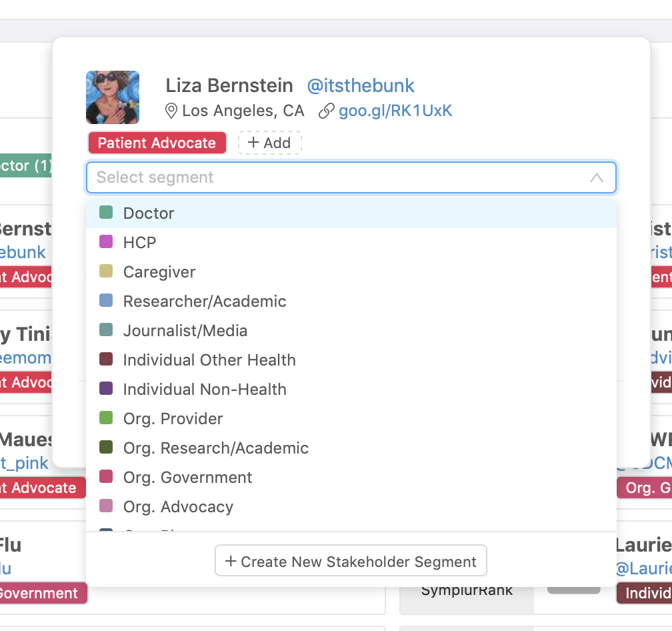The image size is (672, 631).
Task: Click the link chain icon
Action: tap(326, 111)
